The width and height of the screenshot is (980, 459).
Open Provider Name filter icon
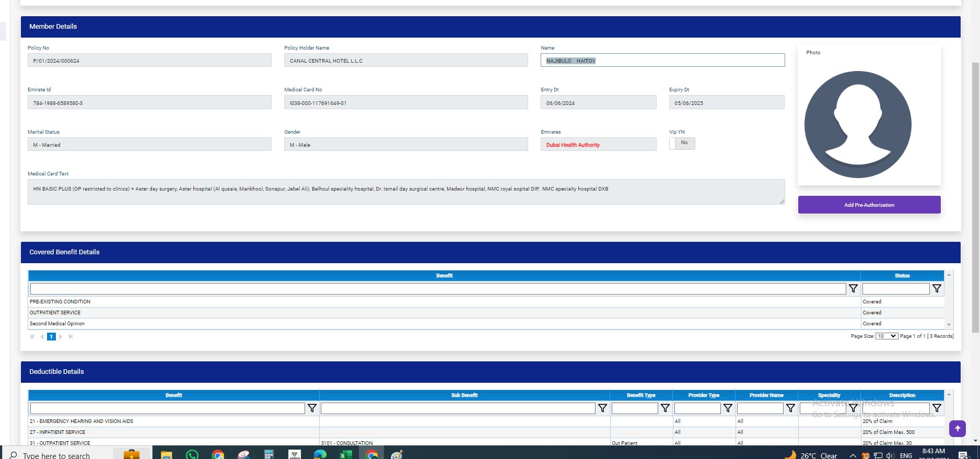[x=790, y=408]
